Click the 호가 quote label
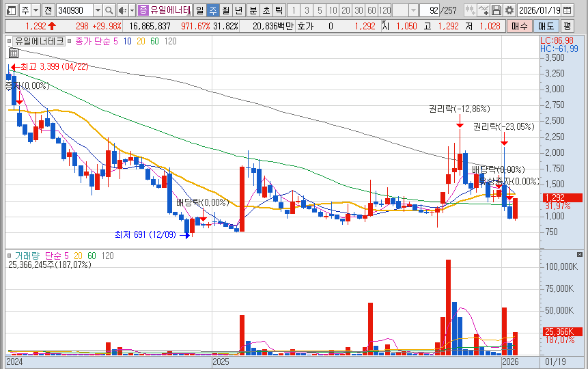 (305, 26)
